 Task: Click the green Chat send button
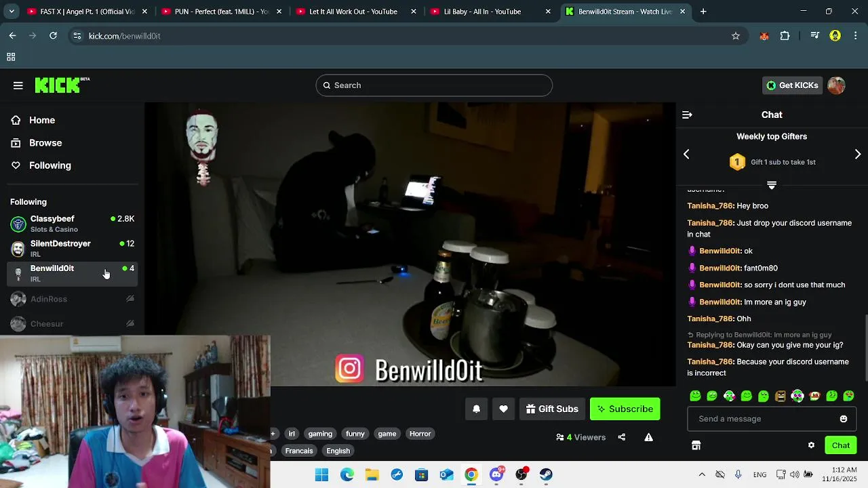[841, 445]
